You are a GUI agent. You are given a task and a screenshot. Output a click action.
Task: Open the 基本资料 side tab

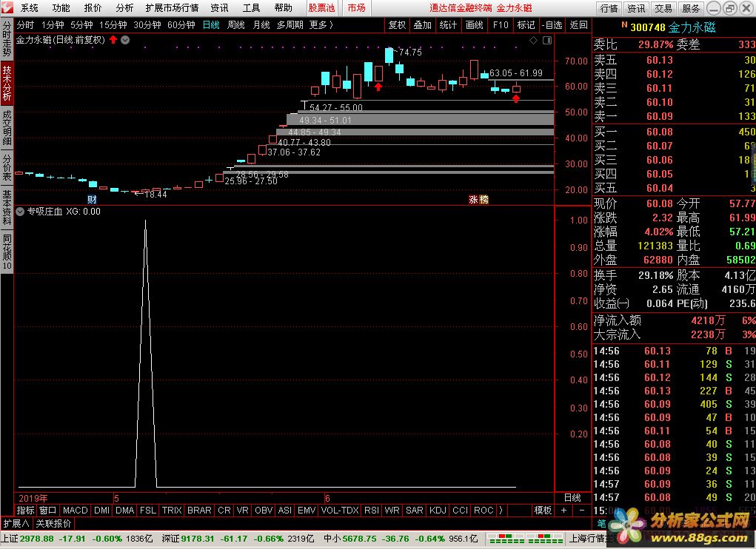(x=7, y=207)
